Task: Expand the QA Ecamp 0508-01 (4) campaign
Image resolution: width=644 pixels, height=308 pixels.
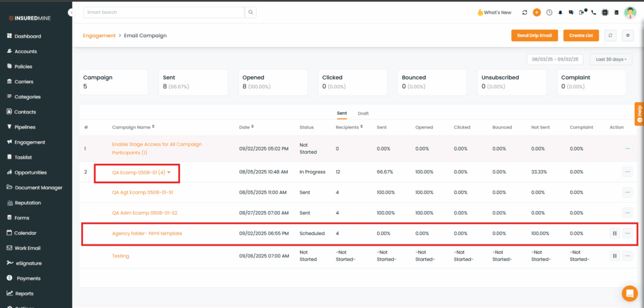Action: click(x=169, y=172)
